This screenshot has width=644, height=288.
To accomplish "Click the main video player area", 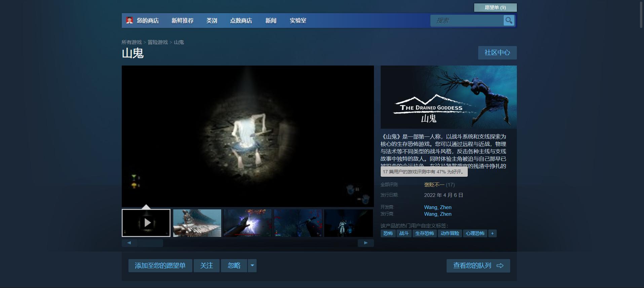I will (248, 136).
